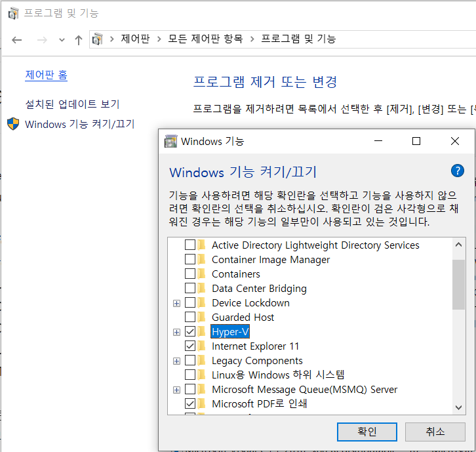Enable Linux용 Windows 하위 시스템 checkbox
This screenshot has height=452, width=476.
click(x=190, y=374)
